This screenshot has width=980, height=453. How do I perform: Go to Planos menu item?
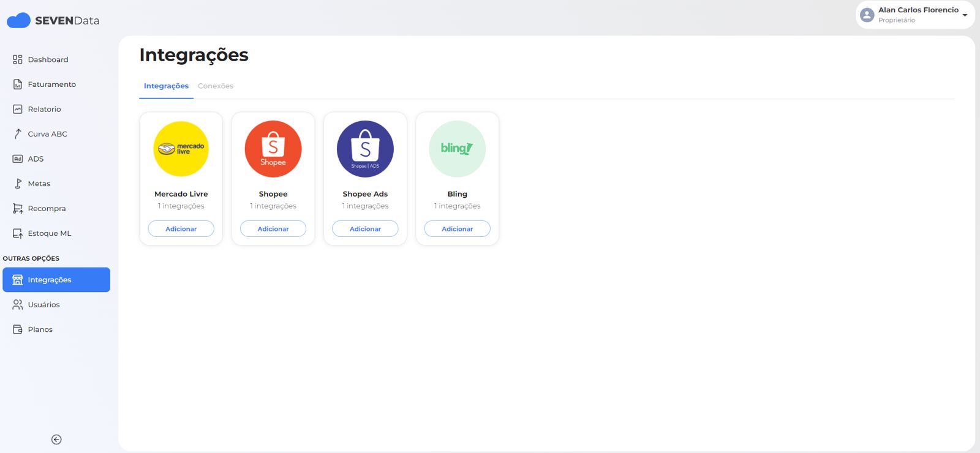point(56,329)
